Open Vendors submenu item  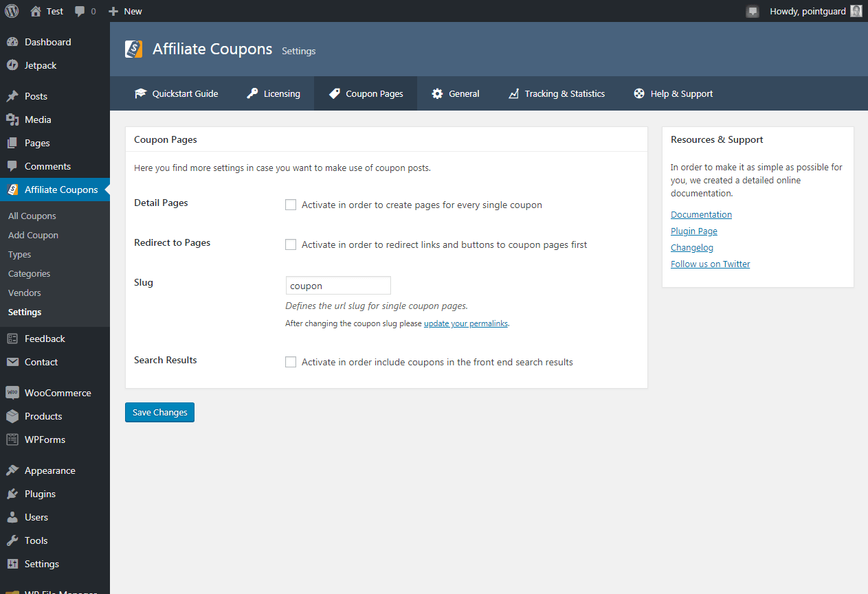coord(25,293)
